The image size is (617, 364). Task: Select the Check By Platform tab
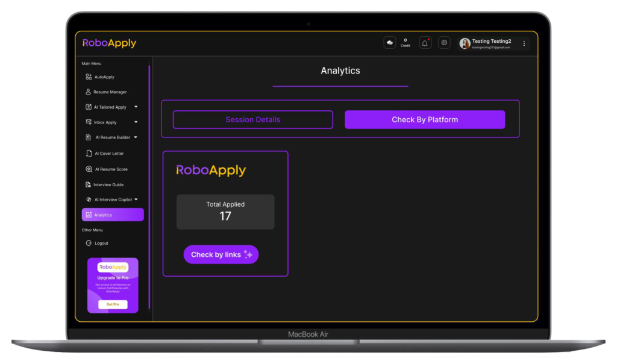click(x=424, y=119)
